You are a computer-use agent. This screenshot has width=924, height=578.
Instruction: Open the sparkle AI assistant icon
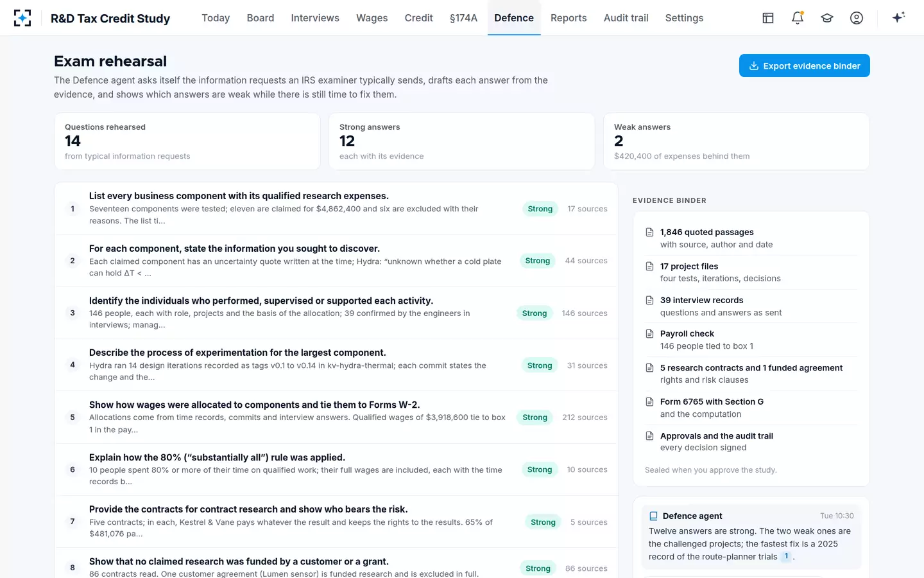(x=898, y=17)
